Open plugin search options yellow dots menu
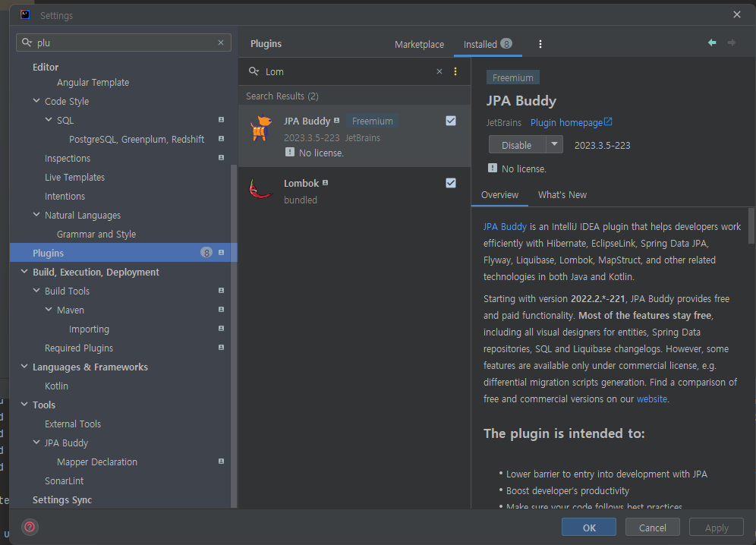Screen dimensions: 756x545 pos(455,71)
